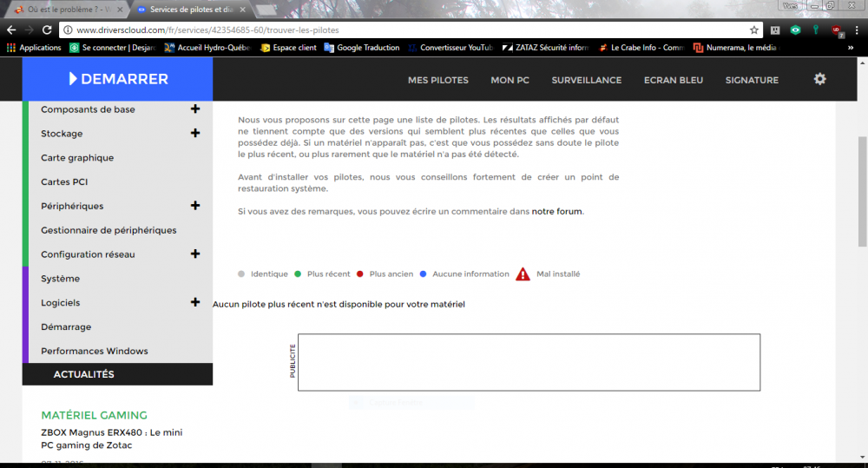Open the teal key extension icon

815,30
